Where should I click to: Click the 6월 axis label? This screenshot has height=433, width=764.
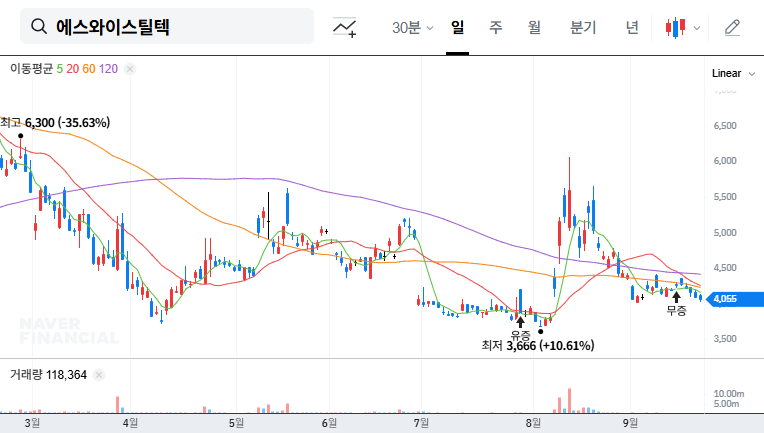click(329, 423)
